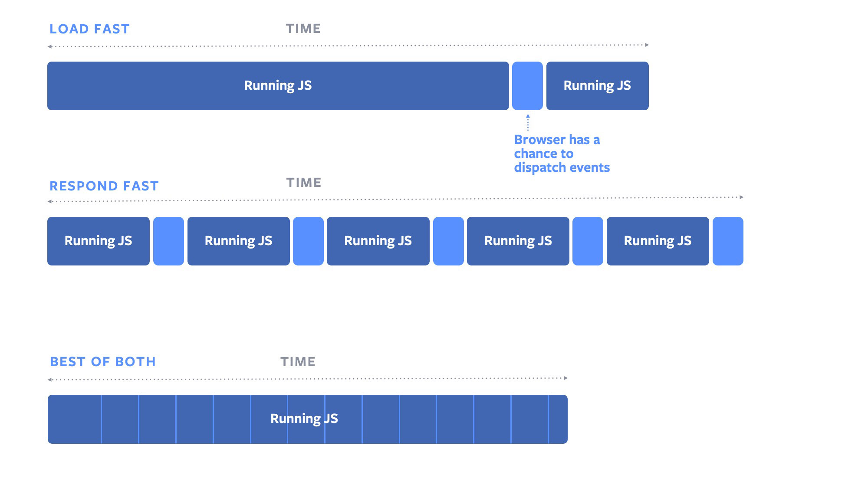Click the TIME label in the Best of Both section

point(298,362)
